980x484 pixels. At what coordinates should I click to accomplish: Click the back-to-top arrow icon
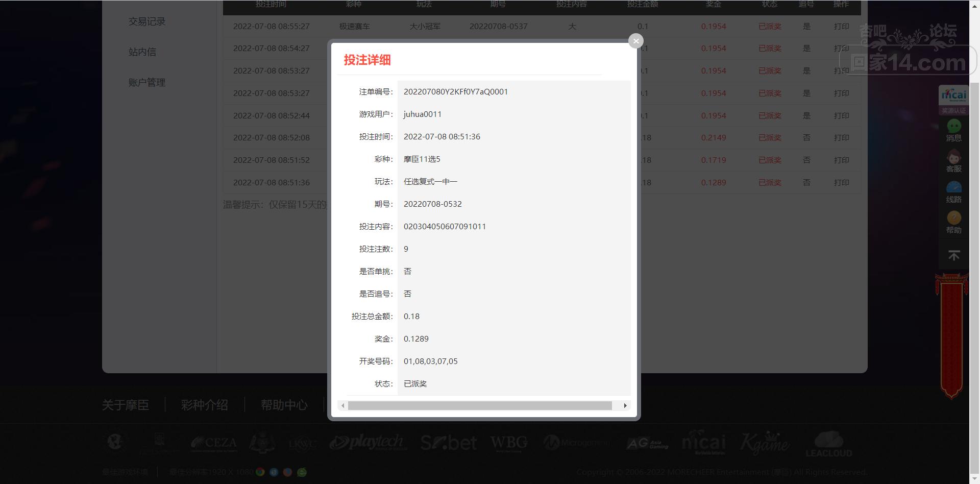pyautogui.click(x=953, y=255)
